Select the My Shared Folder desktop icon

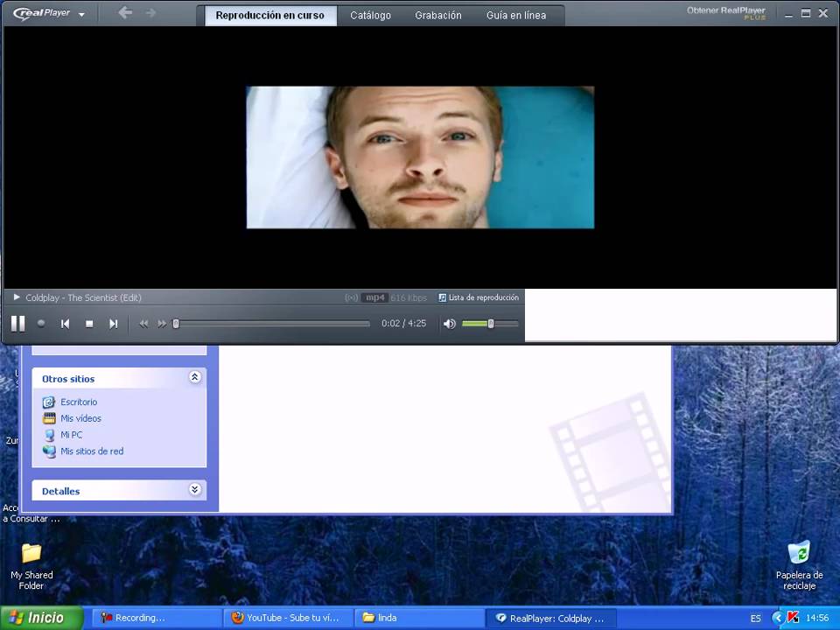31,566
